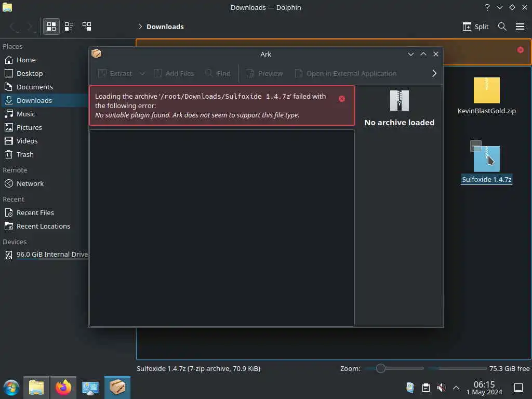Screen dimensions: 532x399
Task: Click Dolphin help question mark button
Action: pyautogui.click(x=487, y=7)
